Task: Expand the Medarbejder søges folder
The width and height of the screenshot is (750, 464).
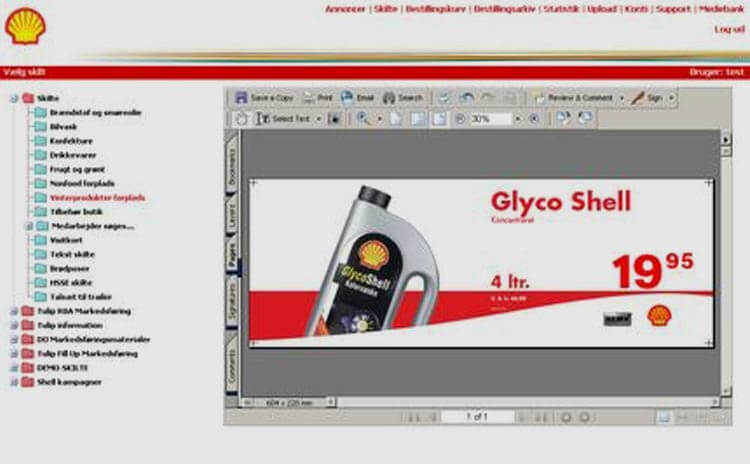Action: point(28,226)
